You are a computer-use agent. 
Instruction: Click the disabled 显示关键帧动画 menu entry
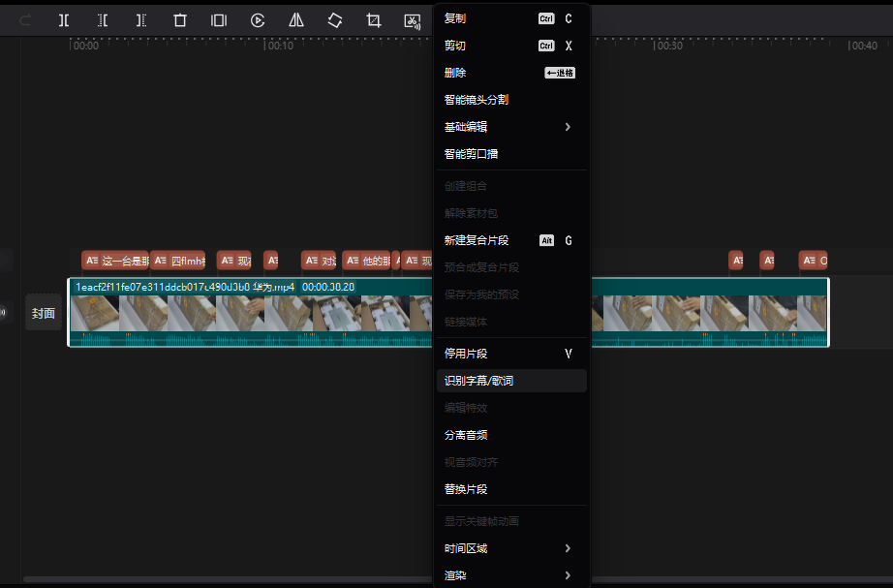(511, 521)
